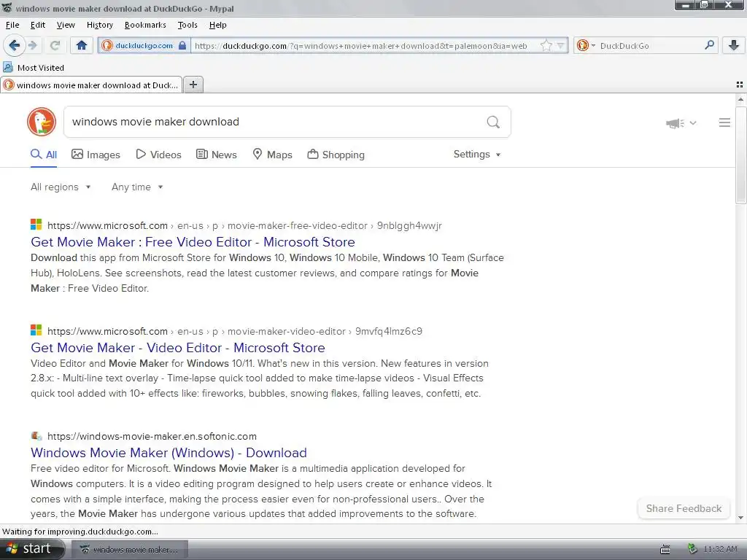Open the View menu

pyautogui.click(x=66, y=25)
